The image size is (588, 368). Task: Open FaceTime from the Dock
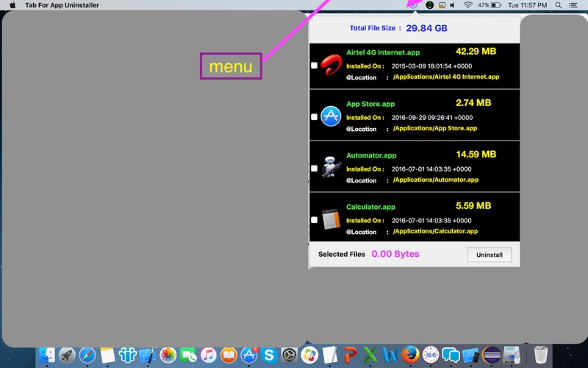click(188, 355)
